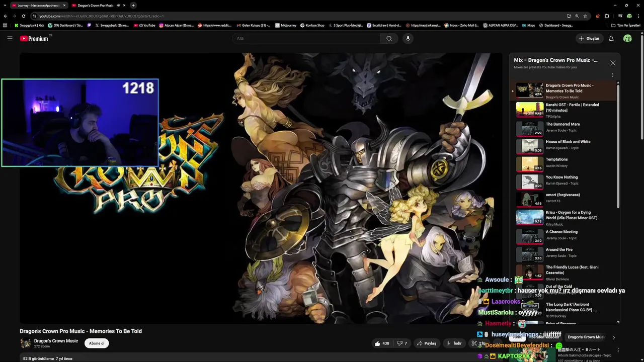Screen dimensions: 644x362
Task: Focus the Ara search field
Action: pyautogui.click(x=307, y=38)
